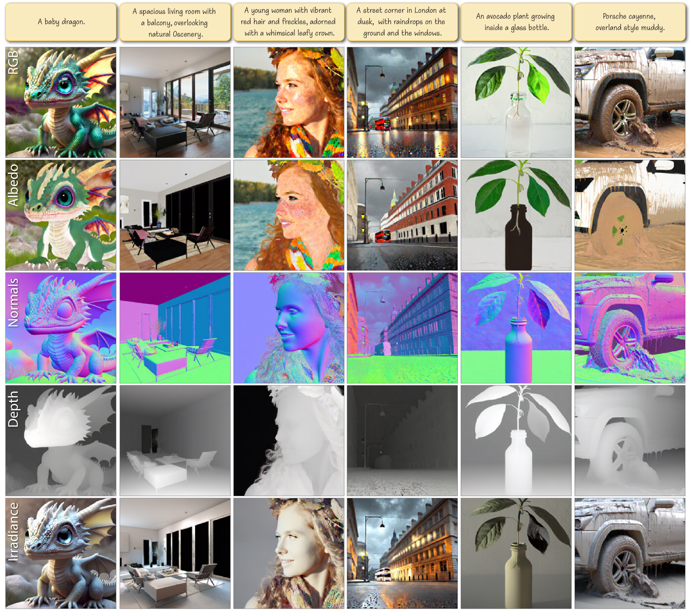
Task: Click the RGB row label
Action: pos(13,62)
